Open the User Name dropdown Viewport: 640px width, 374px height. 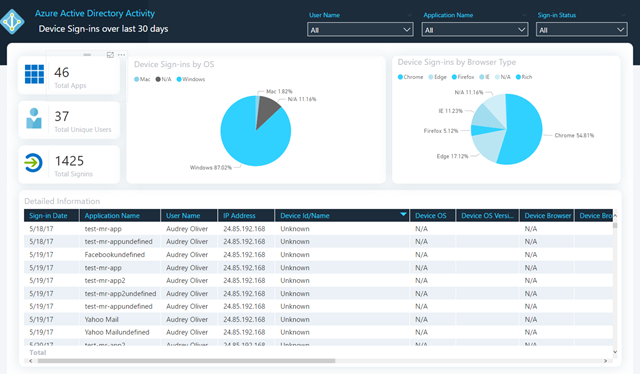360,30
